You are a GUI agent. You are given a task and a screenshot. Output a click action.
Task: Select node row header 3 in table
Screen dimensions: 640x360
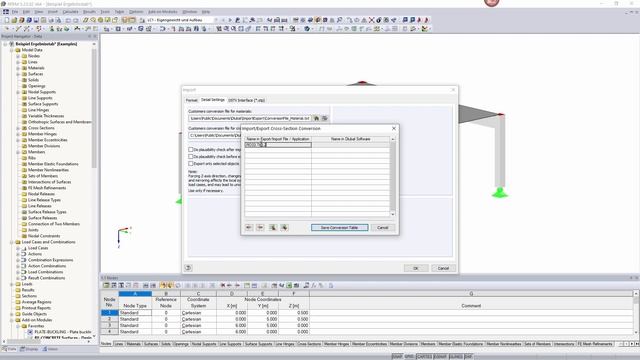point(109,326)
